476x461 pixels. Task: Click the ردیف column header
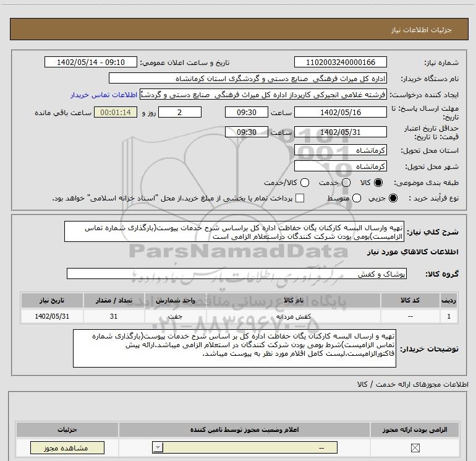[x=449, y=300]
